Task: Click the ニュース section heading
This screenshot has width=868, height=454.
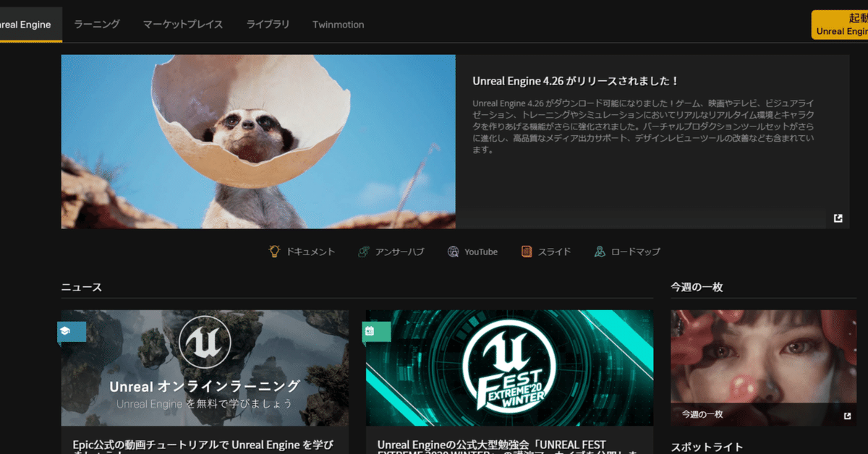Action: (x=81, y=287)
